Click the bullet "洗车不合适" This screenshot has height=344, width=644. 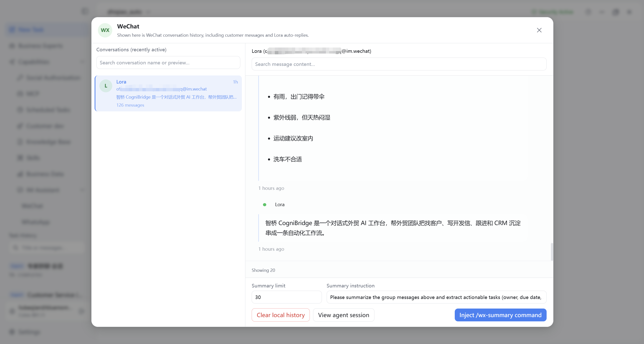[x=288, y=159]
